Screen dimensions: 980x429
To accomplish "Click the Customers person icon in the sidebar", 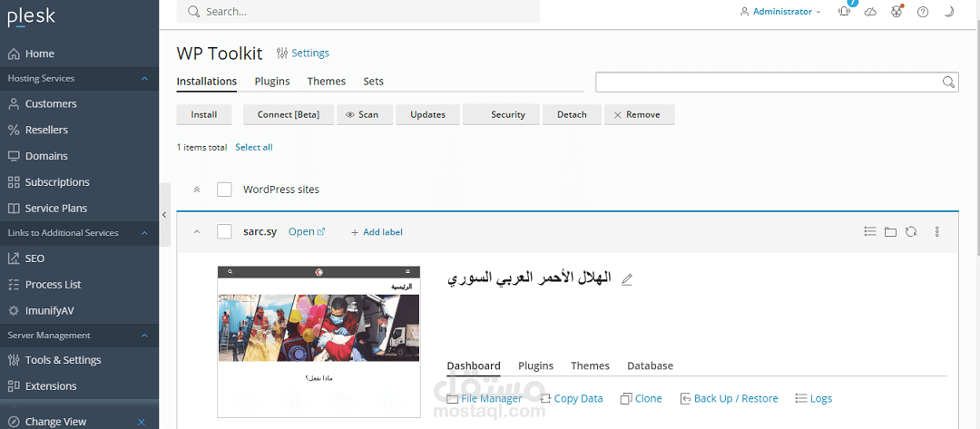I will (14, 103).
